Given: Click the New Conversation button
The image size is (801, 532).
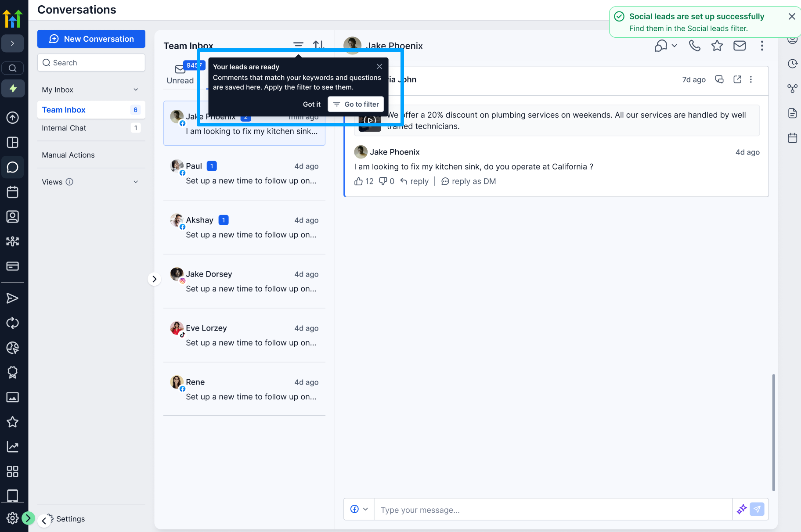Looking at the screenshot, I should point(91,39).
